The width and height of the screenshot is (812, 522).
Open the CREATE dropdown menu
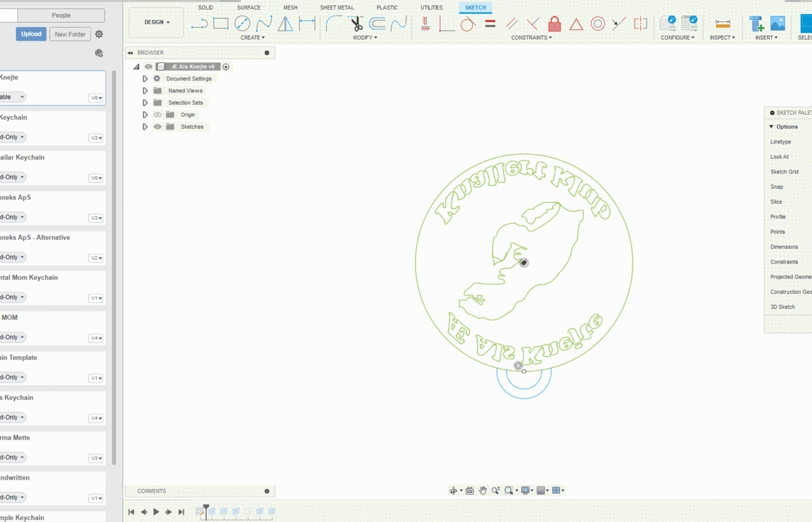click(253, 38)
